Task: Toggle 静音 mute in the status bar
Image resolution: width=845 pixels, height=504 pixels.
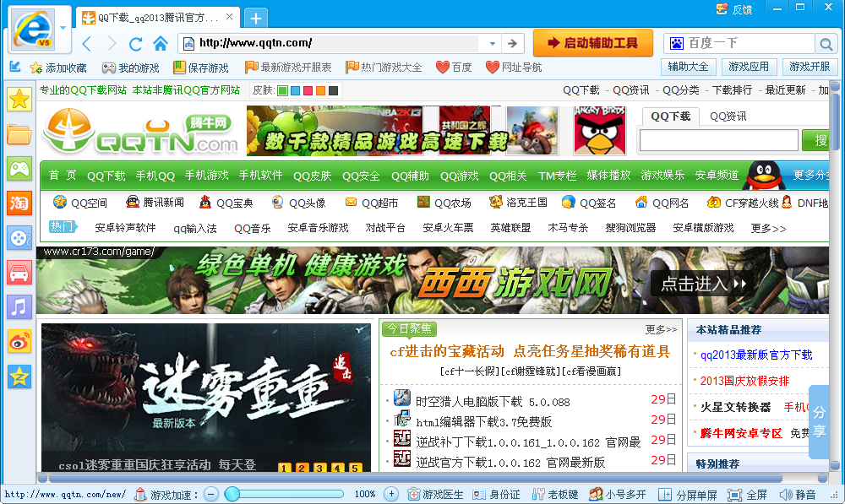Action: [x=798, y=495]
